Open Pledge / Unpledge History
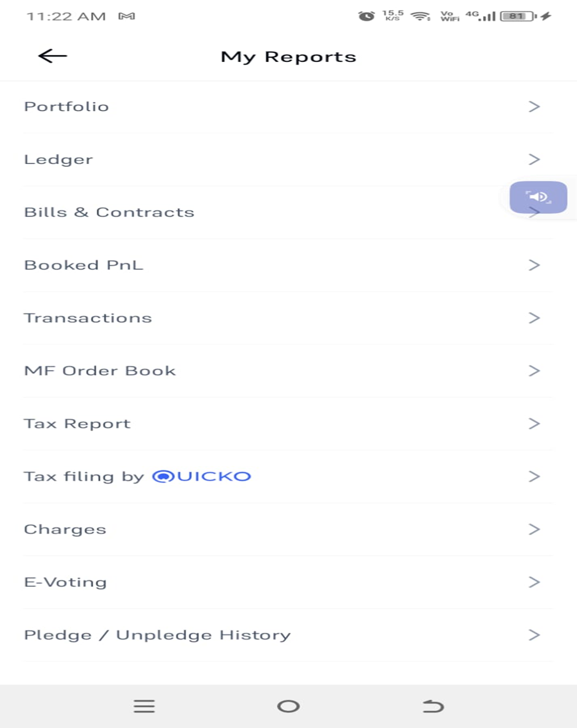Image resolution: width=577 pixels, height=728 pixels. point(288,635)
